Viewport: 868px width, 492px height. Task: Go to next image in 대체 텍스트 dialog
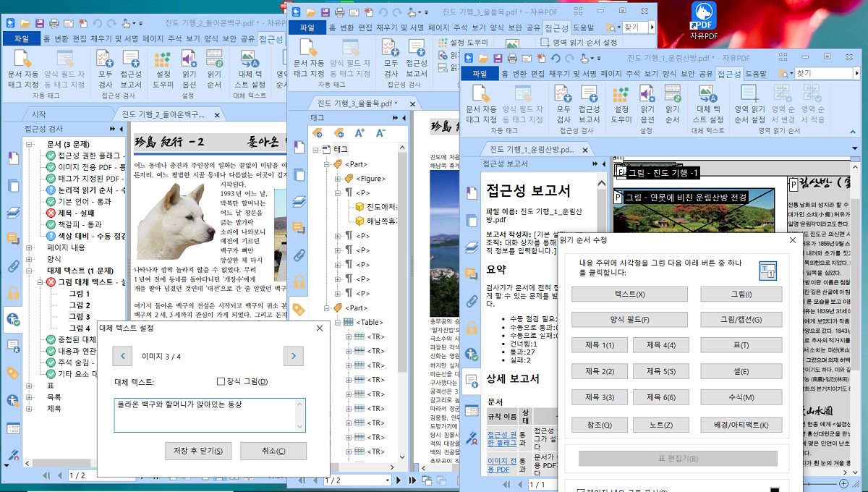(293, 356)
